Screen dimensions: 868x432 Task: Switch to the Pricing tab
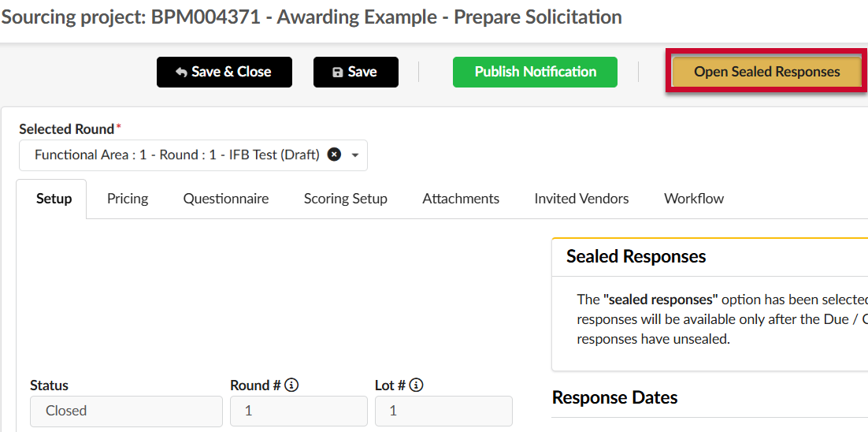point(128,199)
